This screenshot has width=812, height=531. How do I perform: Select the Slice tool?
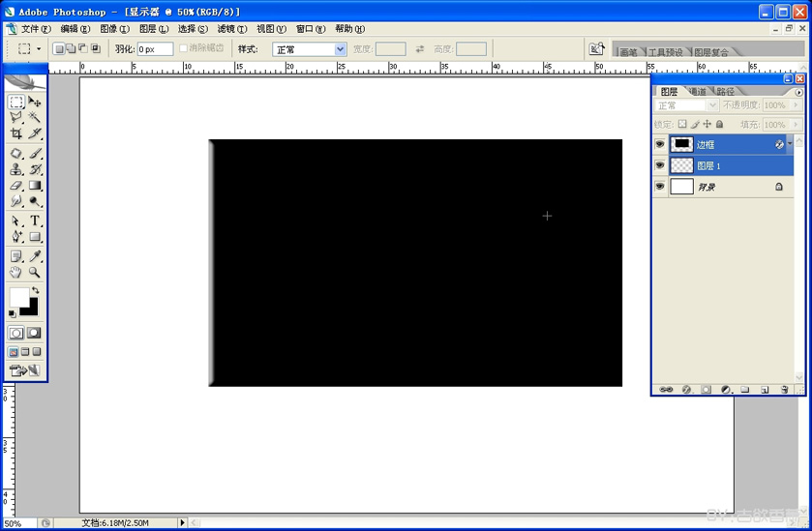[x=35, y=133]
